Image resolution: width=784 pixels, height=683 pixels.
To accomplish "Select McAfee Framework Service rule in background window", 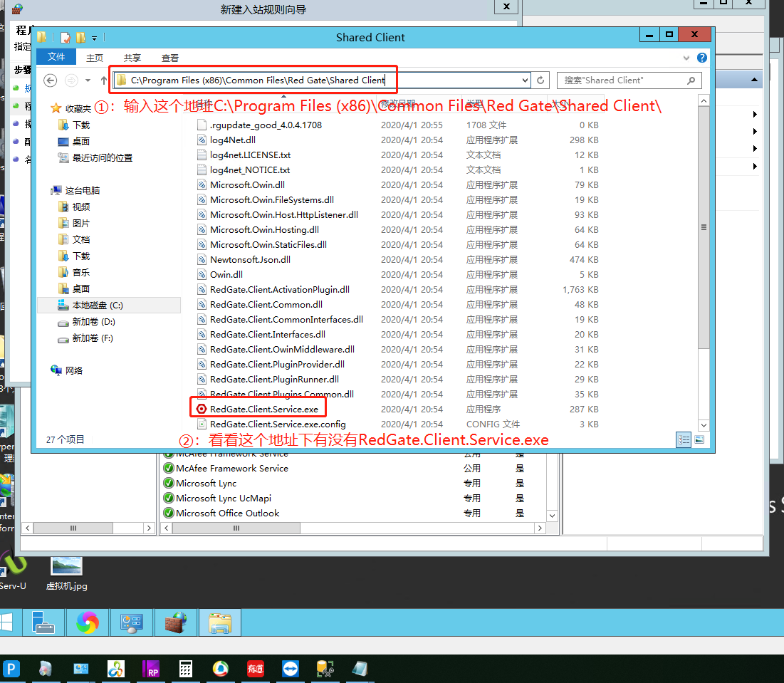I will [x=232, y=469].
